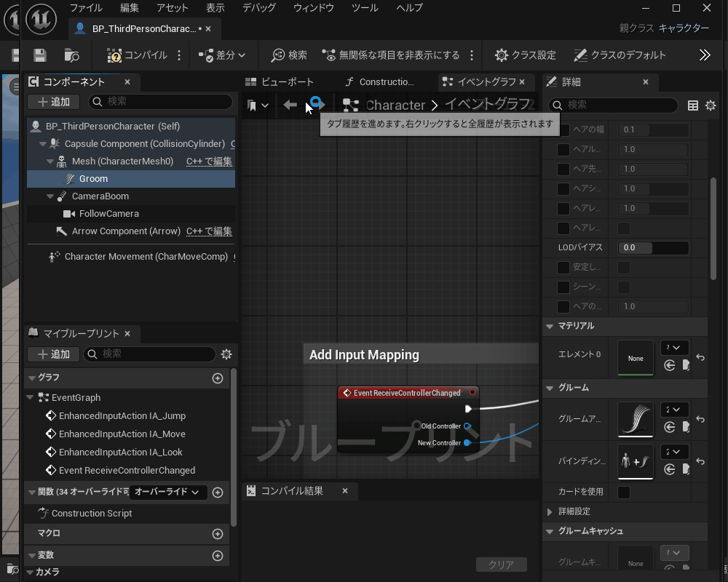Open Class Defaults from the toolbar
728x582 pixels.
click(x=620, y=55)
